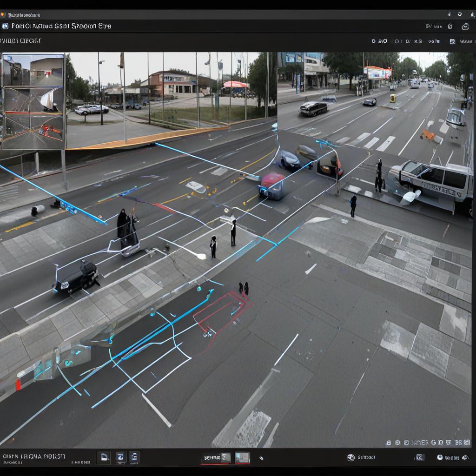This screenshot has width=476, height=476.
Task: Click the cloud icon in the top-right header
Action: (x=465, y=26)
